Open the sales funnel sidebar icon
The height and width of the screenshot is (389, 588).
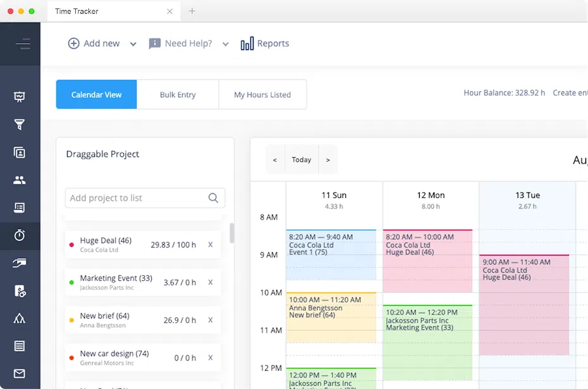(20, 124)
